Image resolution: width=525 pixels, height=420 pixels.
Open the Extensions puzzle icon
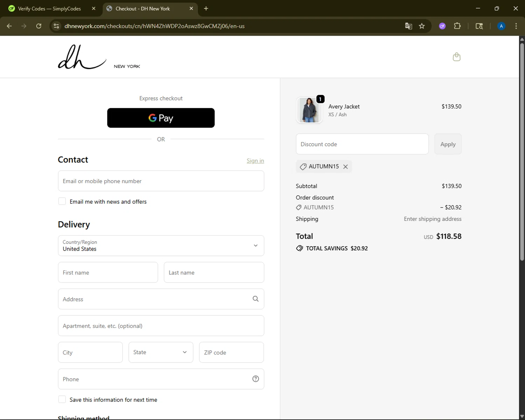[457, 26]
